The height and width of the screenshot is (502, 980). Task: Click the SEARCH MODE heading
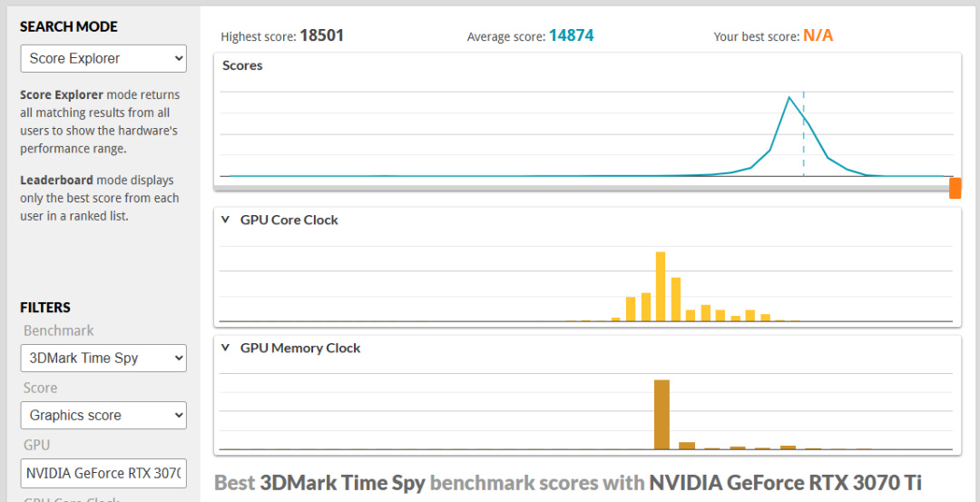tap(69, 26)
